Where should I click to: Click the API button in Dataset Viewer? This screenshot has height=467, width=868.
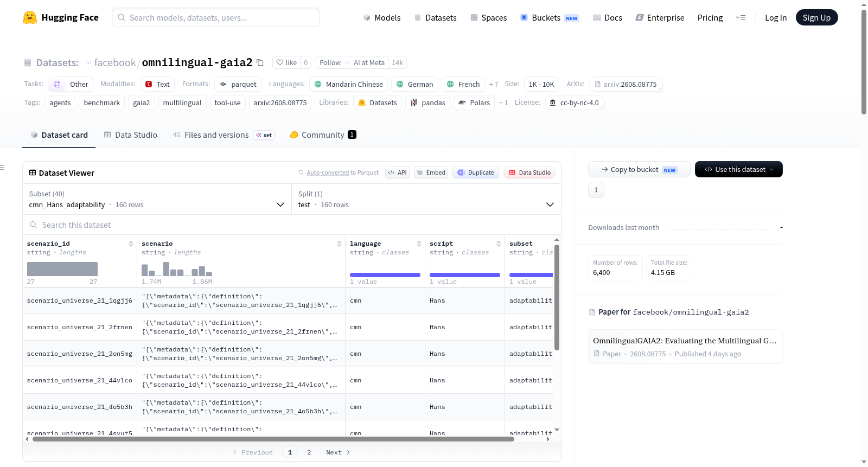click(398, 172)
